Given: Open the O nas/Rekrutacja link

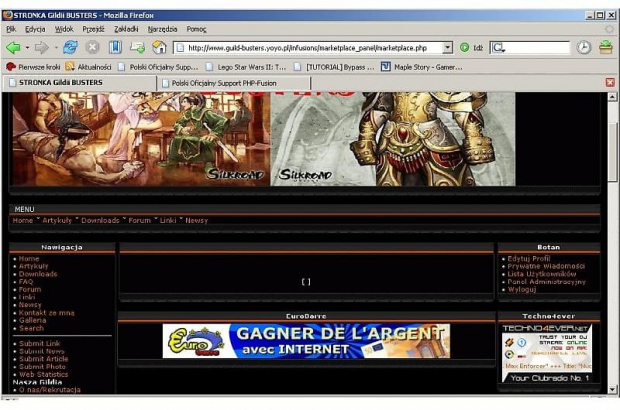Looking at the screenshot, I should [x=50, y=389].
